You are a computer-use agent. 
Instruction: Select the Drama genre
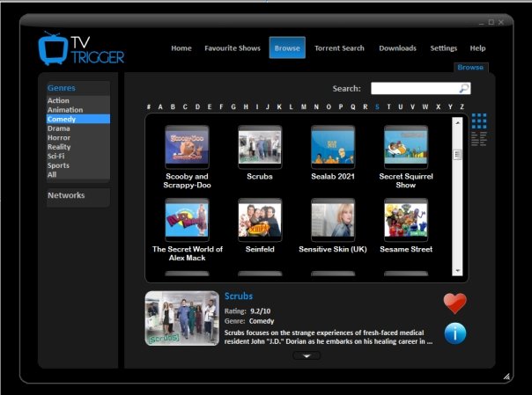pos(78,128)
